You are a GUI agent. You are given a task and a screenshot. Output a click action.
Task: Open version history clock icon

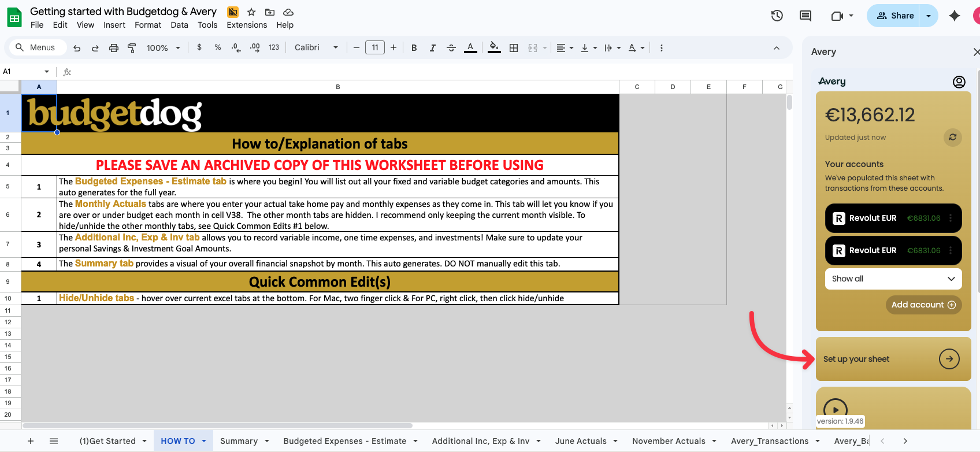tap(777, 16)
